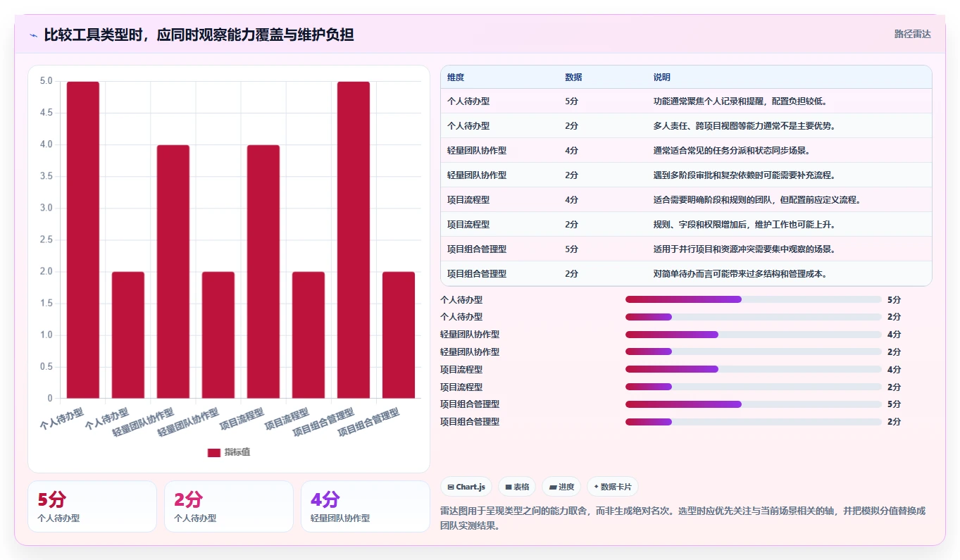Click the 项目流程型 chart bar at 4.0
Image resolution: width=960 pixels, height=560 pixels.
coord(263,272)
